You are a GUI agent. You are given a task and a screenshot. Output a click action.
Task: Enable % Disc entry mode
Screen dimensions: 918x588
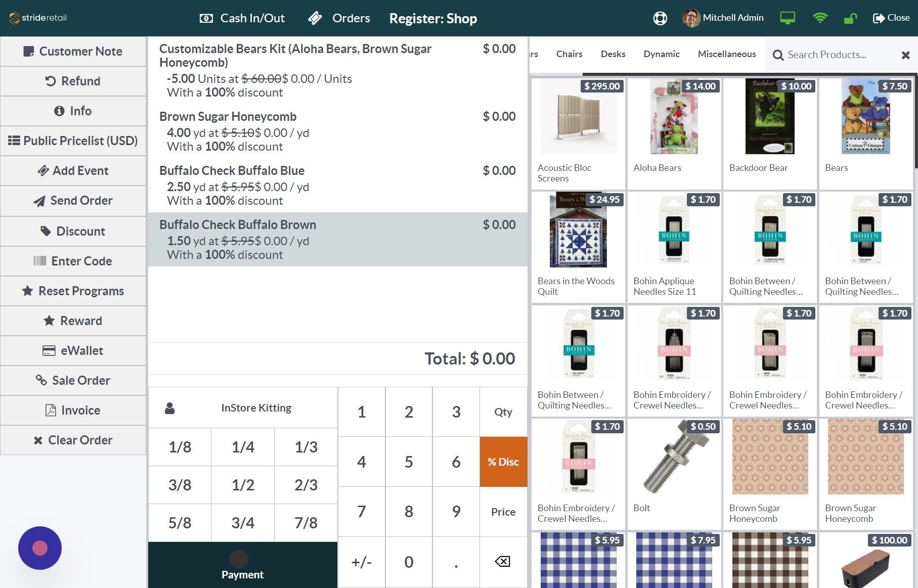pyautogui.click(x=503, y=462)
